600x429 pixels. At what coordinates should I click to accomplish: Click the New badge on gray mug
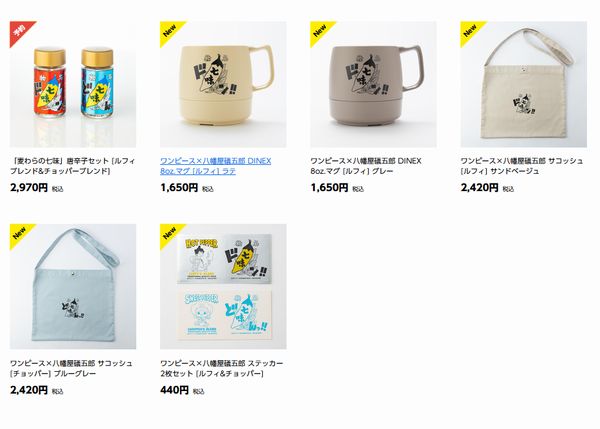(320, 31)
